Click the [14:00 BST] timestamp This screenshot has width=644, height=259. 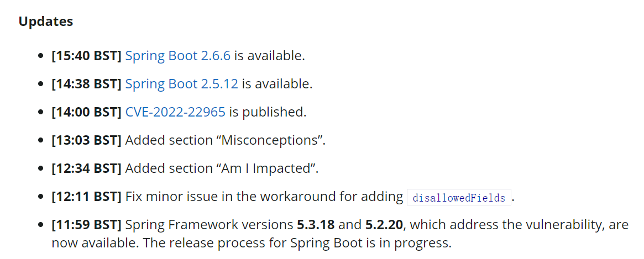click(86, 112)
